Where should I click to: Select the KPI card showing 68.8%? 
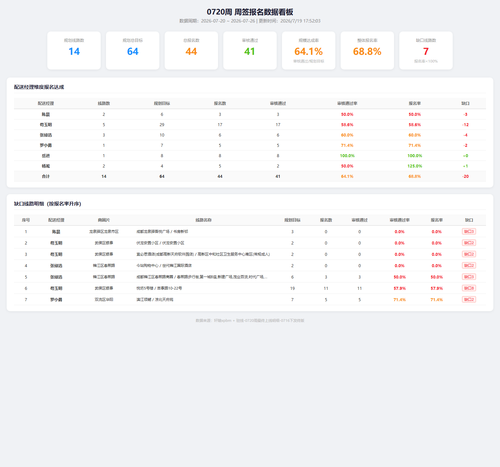(367, 51)
